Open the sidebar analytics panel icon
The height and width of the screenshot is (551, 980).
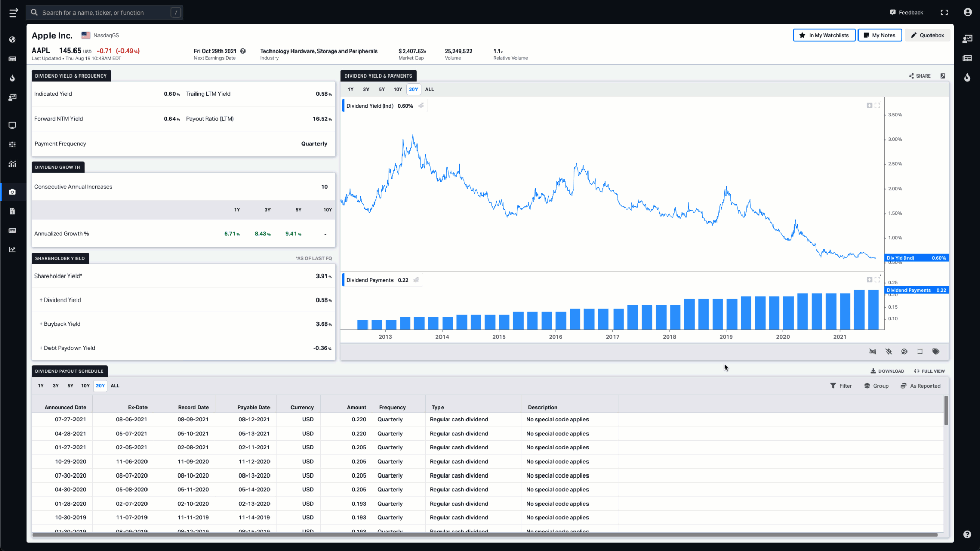pos(12,164)
